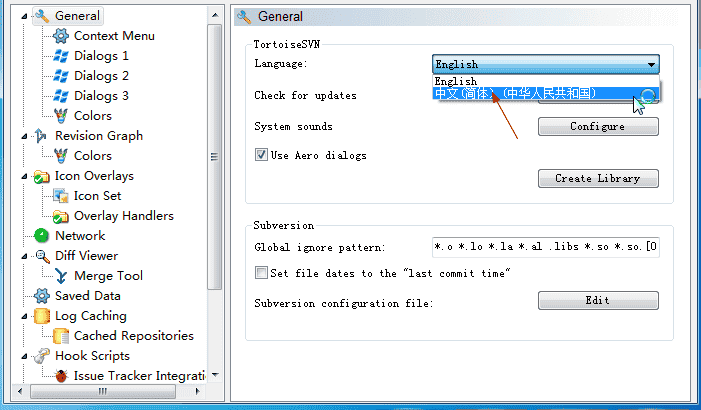The width and height of the screenshot is (701, 410).
Task: Click the Global ignore pattern field
Action: 545,247
